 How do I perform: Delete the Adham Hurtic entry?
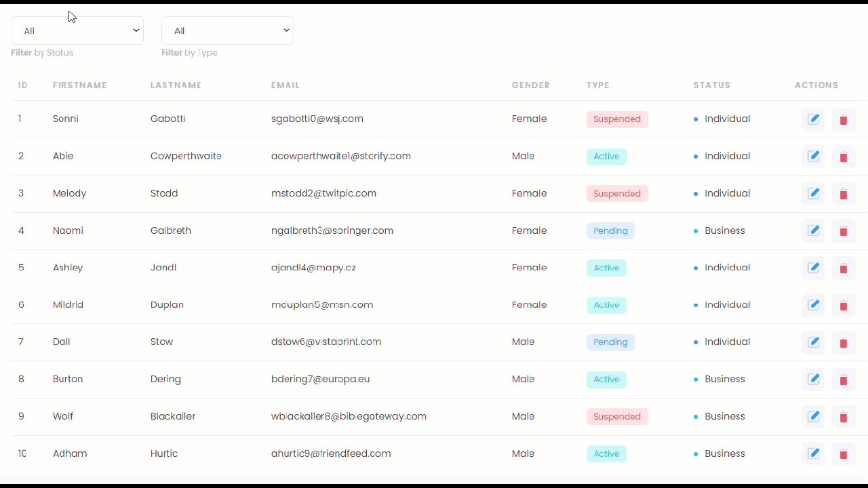[x=844, y=454]
